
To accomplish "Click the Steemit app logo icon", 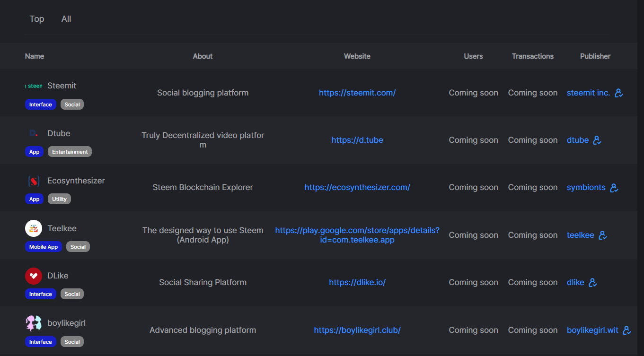I will [x=34, y=86].
